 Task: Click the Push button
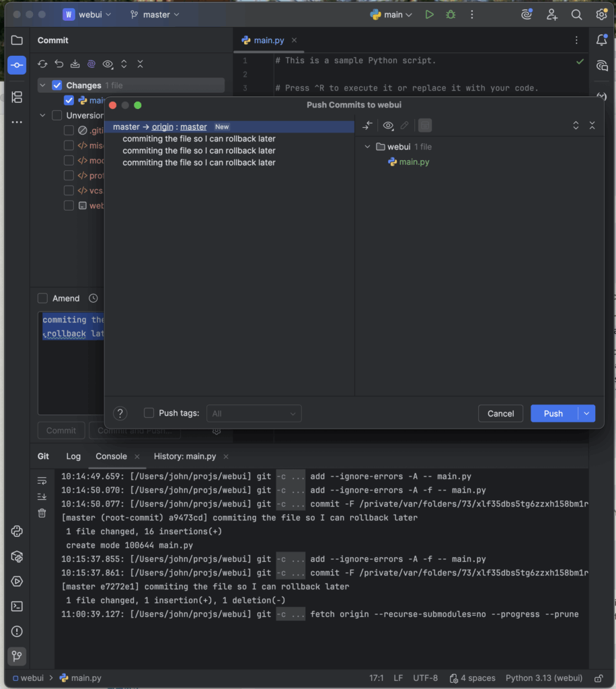[553, 414]
